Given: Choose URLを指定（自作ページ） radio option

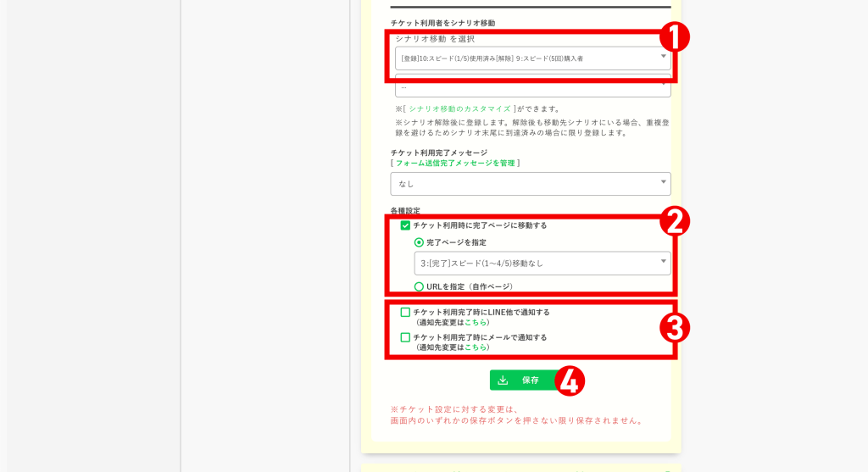Looking at the screenshot, I should pos(419,286).
